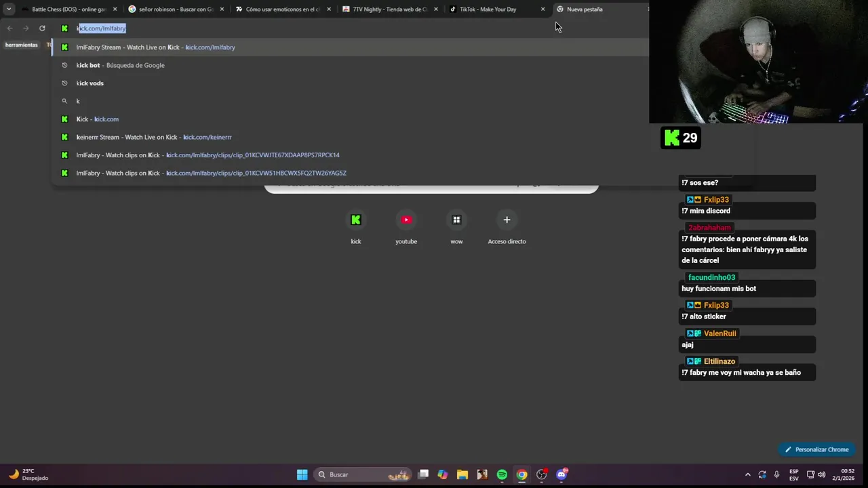Screen dimensions: 868x488
Task: Choose the 'kick bot' Google search suggestion
Action: [x=350, y=65]
